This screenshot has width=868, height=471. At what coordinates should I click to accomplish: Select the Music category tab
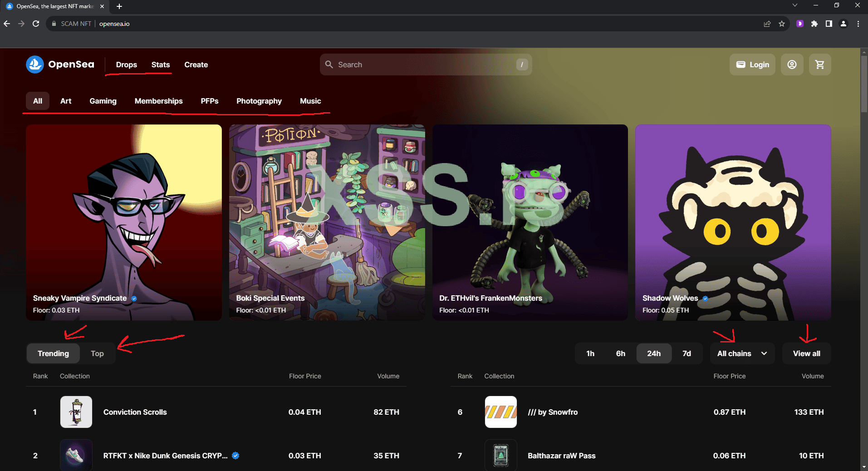[x=310, y=101]
